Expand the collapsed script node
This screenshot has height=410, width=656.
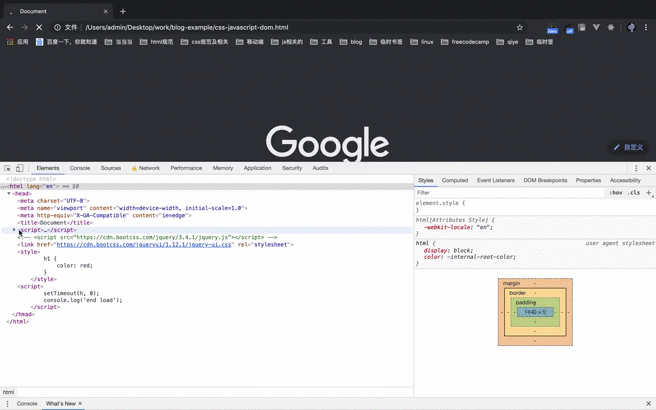click(x=14, y=230)
